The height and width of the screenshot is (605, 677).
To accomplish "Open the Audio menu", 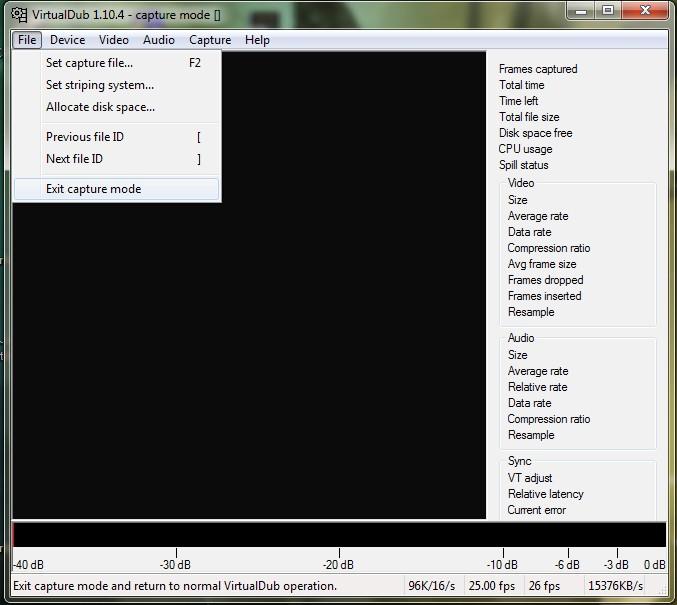I will [158, 40].
